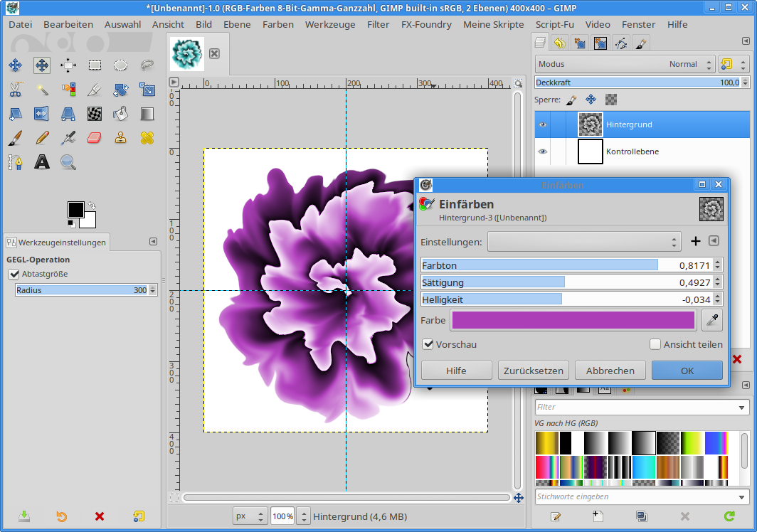Click the eyedropper next to Farbe
The width and height of the screenshot is (757, 532).
[x=711, y=320]
